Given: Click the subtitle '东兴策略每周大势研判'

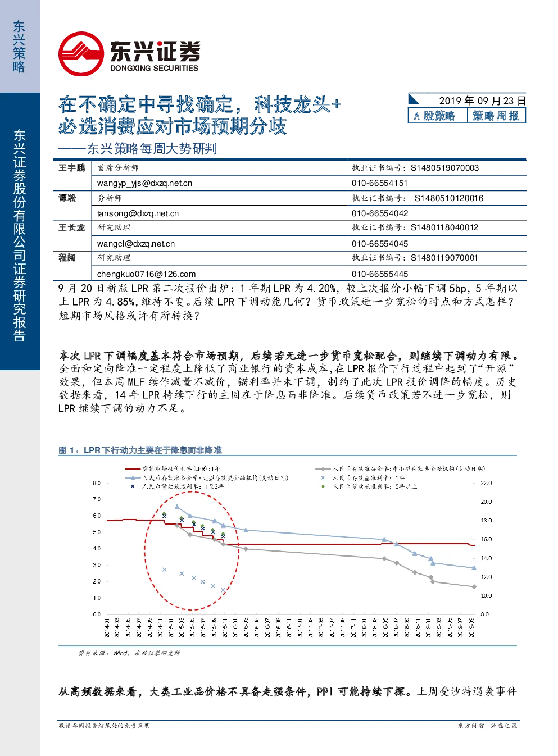Looking at the screenshot, I should click(152, 149).
